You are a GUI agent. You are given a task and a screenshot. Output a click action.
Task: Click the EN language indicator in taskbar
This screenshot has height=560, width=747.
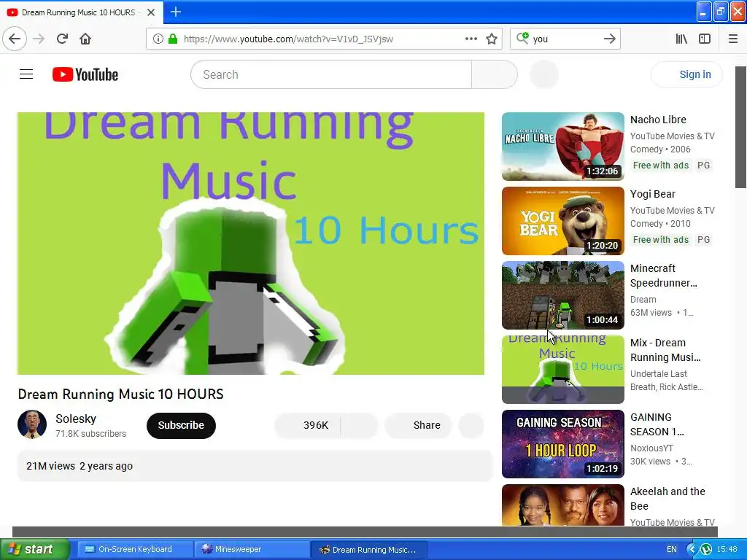(x=672, y=549)
